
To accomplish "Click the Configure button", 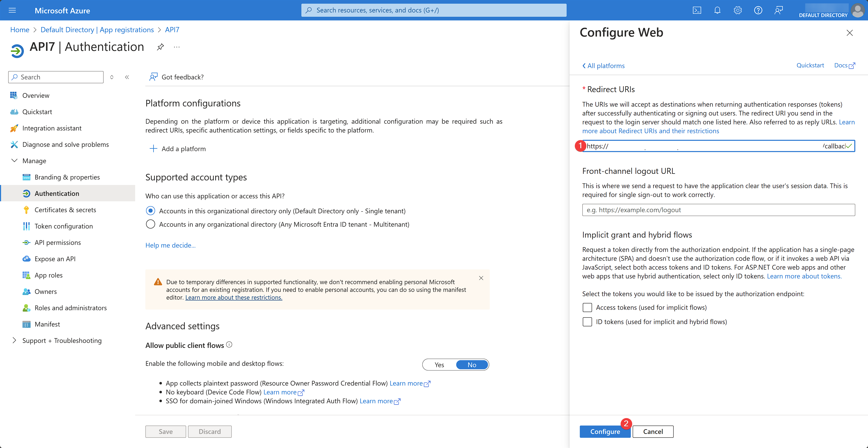I will coord(605,431).
